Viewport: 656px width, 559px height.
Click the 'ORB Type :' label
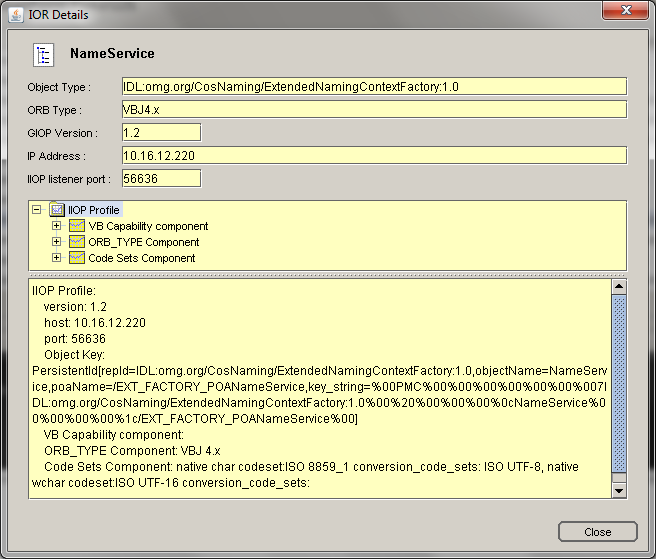(54, 110)
